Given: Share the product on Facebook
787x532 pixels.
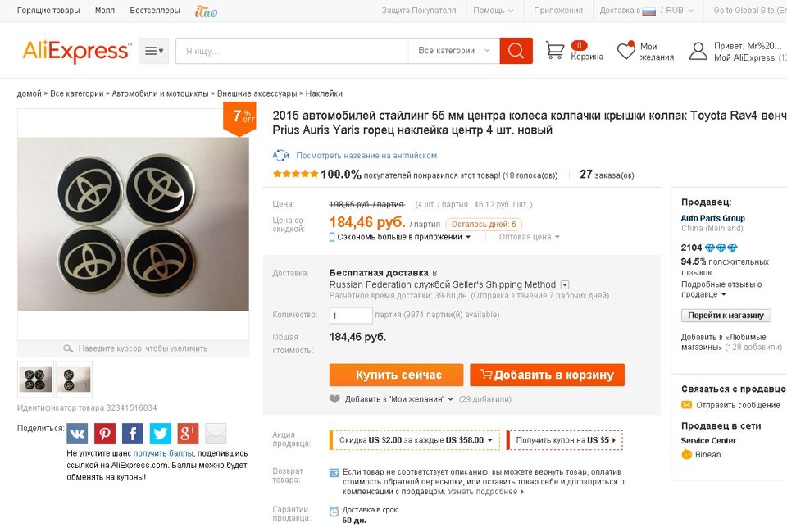Looking at the screenshot, I should [x=133, y=434].
